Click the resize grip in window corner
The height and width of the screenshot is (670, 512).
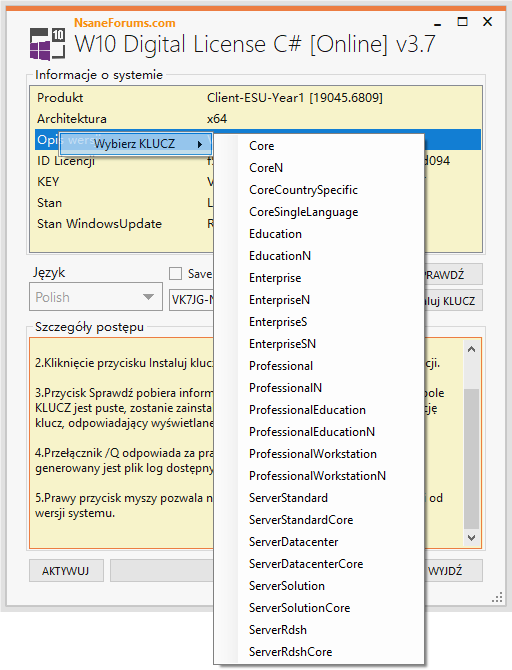[497, 597]
